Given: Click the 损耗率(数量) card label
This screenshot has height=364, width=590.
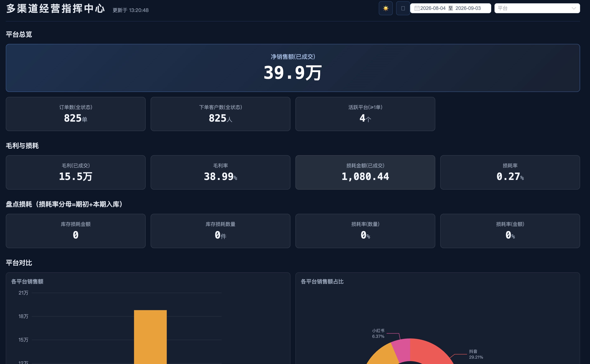Looking at the screenshot, I should pyautogui.click(x=365, y=224).
